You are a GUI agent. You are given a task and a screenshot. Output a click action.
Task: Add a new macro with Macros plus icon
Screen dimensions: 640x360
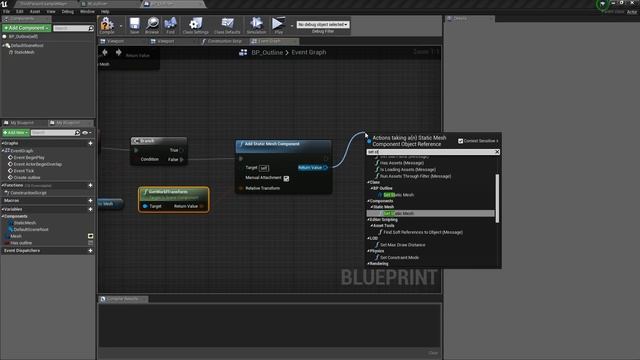90,200
